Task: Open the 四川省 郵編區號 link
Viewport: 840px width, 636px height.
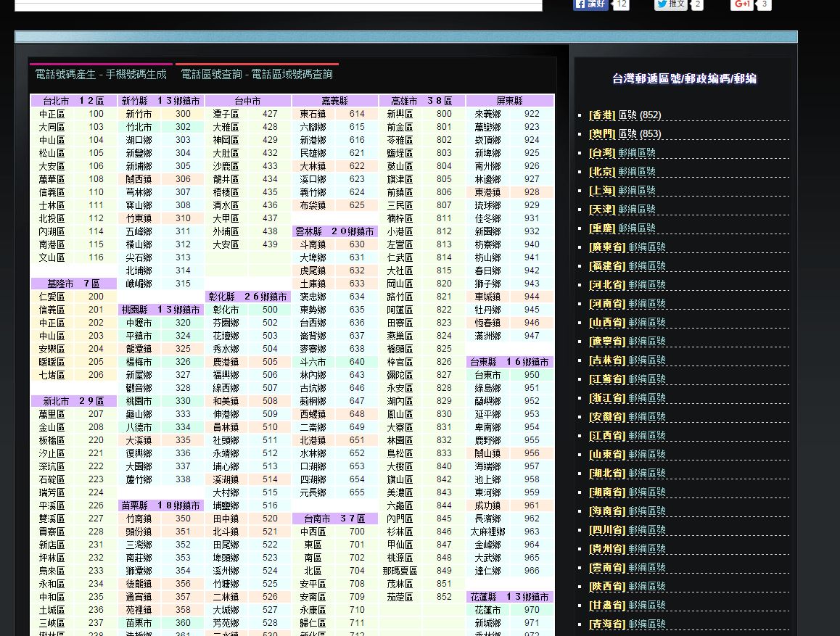Action: pyautogui.click(x=627, y=530)
